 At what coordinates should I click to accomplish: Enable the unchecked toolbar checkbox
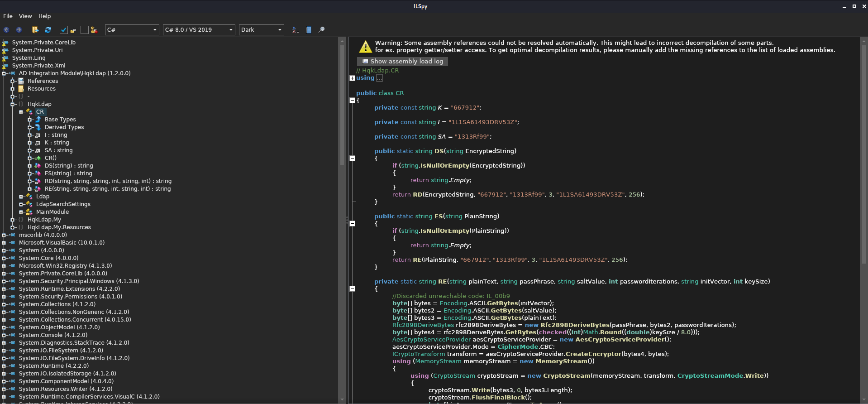[x=84, y=30]
